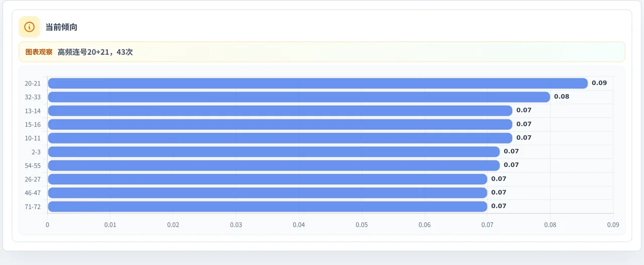
Task: Click the 0.09 value label of 20-21
Action: (x=599, y=83)
